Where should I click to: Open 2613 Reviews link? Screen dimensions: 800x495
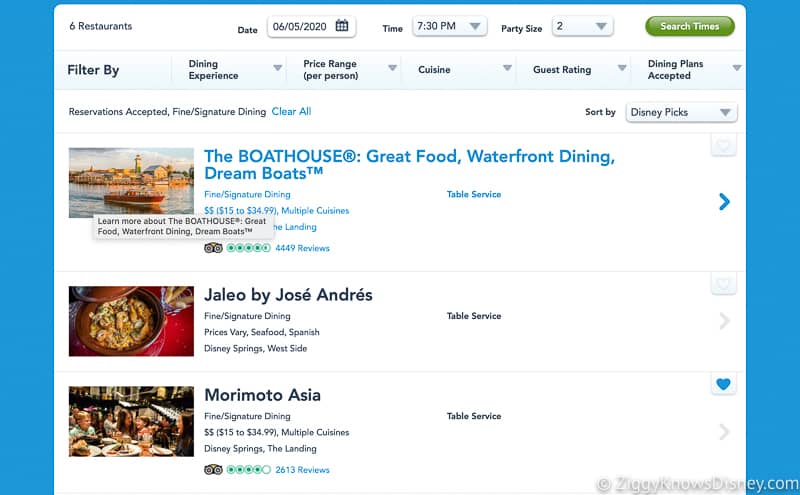303,469
